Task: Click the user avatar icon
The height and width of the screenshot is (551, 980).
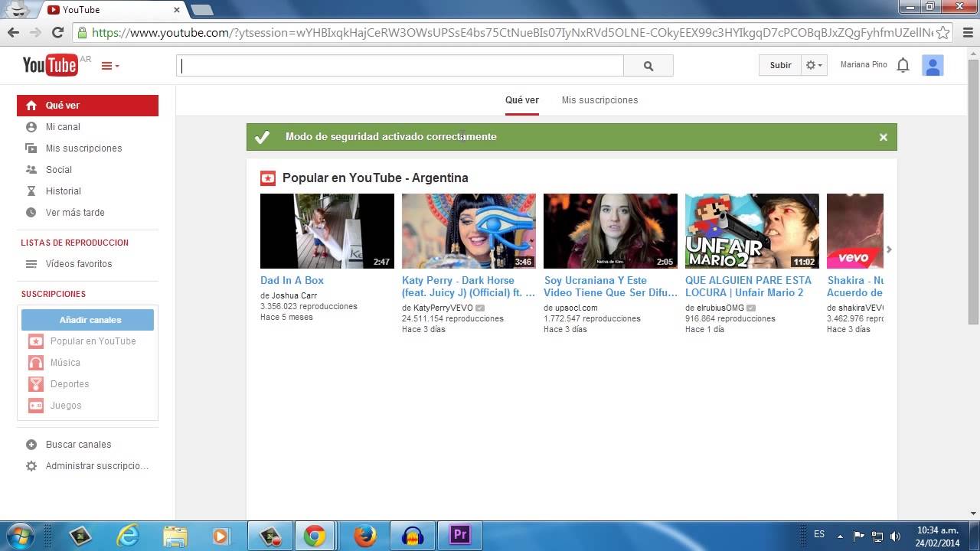Action: (x=933, y=66)
